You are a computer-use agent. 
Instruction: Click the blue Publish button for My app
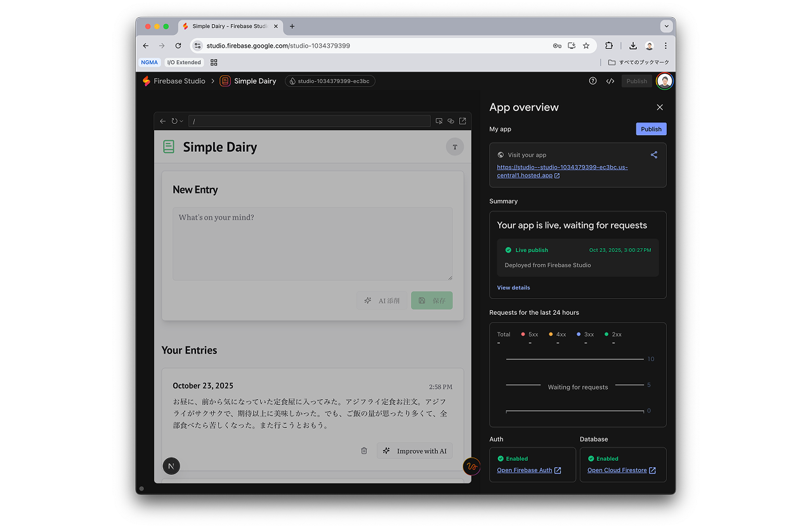click(x=651, y=129)
